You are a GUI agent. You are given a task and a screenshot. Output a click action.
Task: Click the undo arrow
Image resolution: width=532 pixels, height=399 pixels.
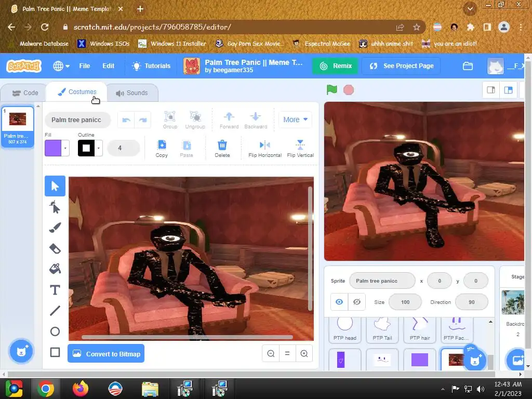126,120
